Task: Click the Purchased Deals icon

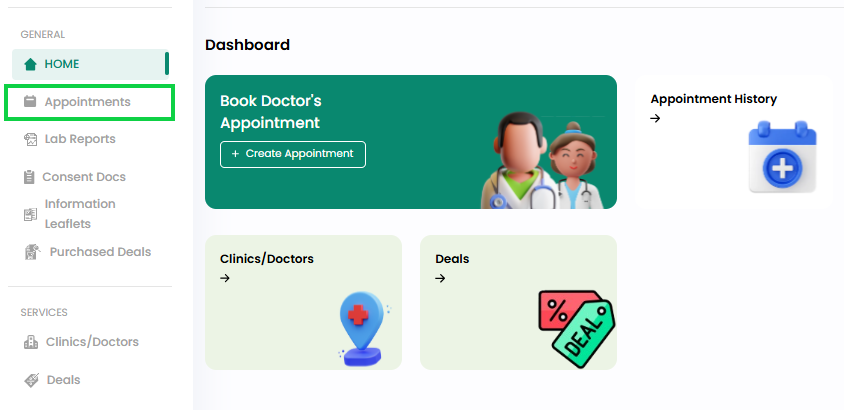Action: [33, 252]
